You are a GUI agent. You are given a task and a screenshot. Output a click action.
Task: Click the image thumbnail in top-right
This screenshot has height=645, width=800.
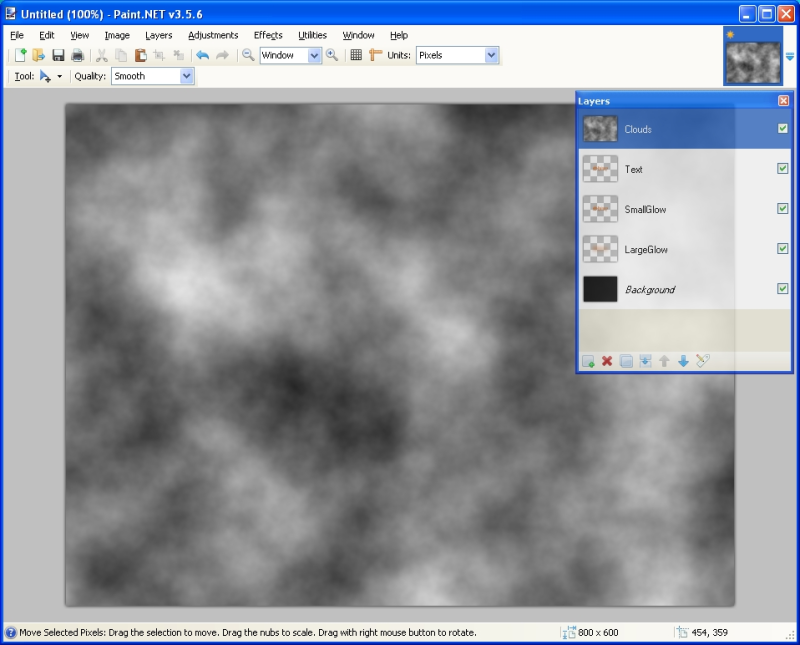(x=752, y=57)
